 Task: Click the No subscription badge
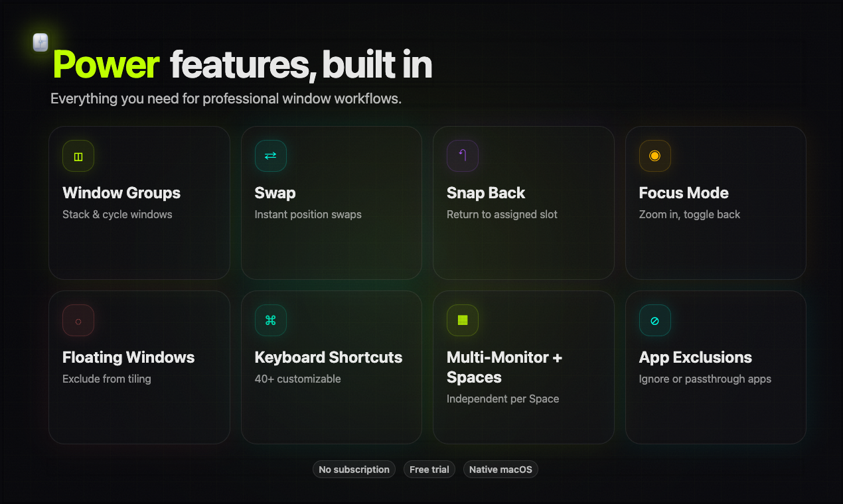point(354,469)
